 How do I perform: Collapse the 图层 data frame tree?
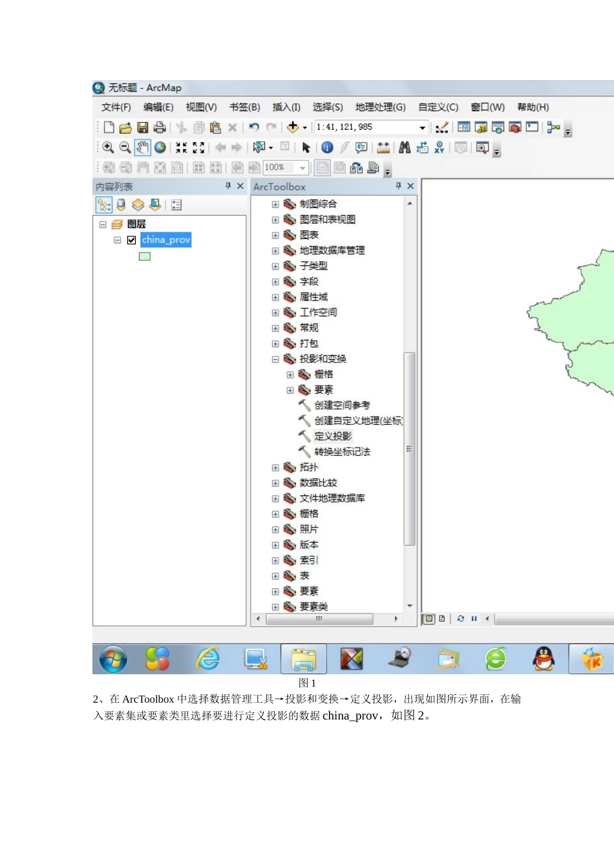pyautogui.click(x=103, y=224)
